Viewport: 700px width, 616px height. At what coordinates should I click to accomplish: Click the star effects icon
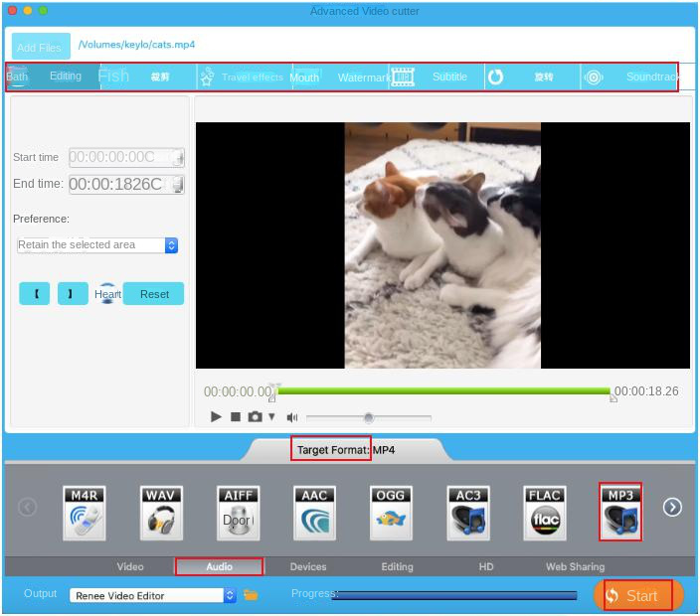(207, 77)
